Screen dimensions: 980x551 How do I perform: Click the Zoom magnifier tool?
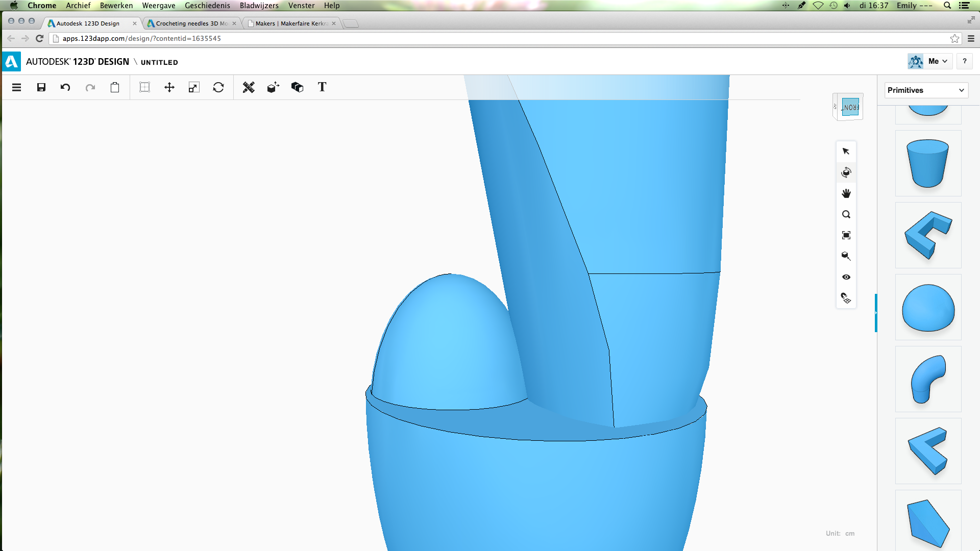[846, 214]
